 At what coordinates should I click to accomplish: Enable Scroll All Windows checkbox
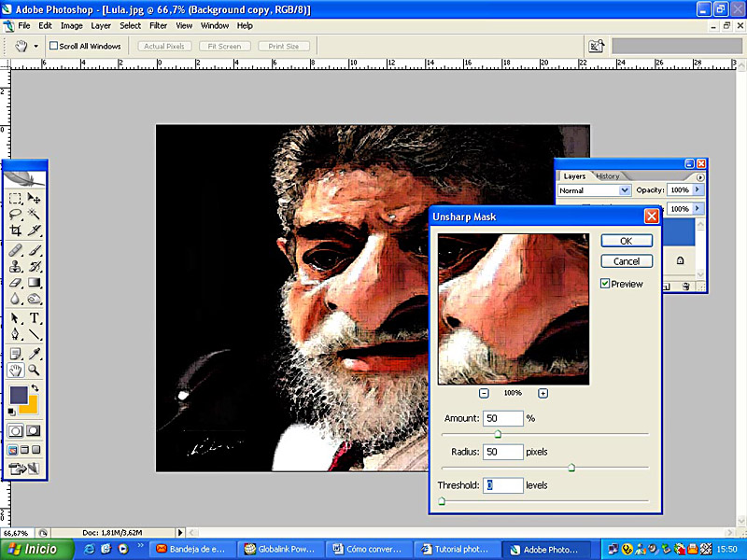(54, 46)
